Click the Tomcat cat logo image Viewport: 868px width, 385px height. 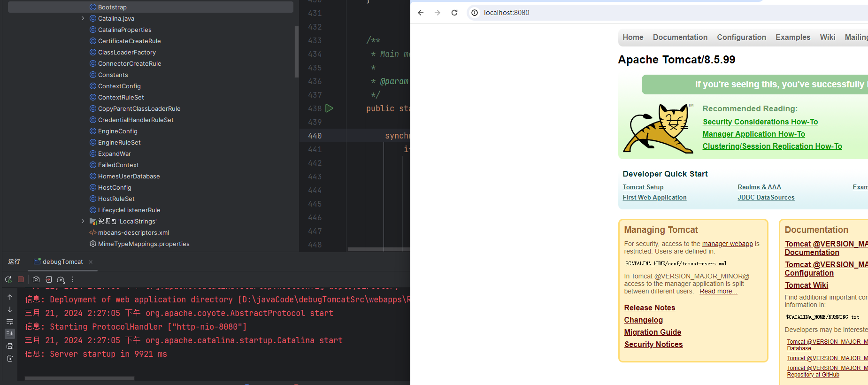[658, 129]
